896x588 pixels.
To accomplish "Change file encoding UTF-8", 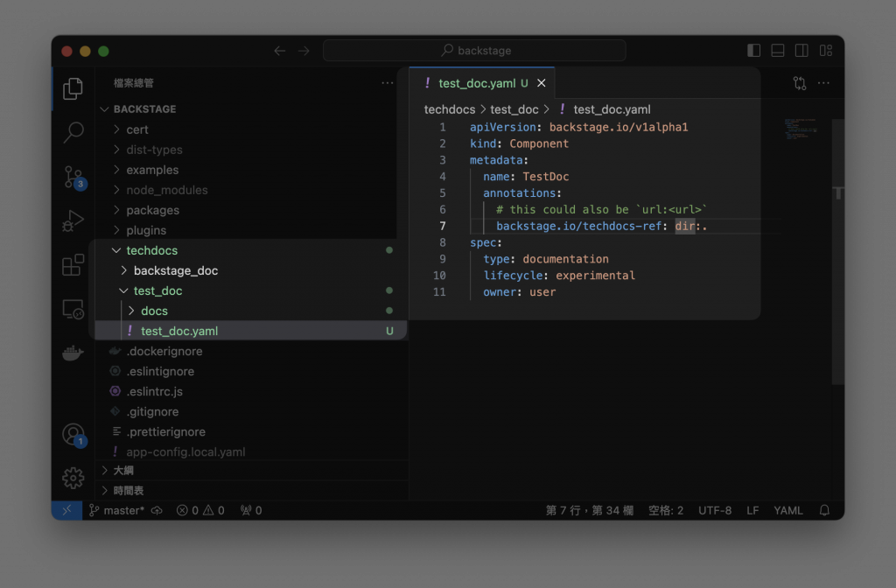I will (x=715, y=510).
